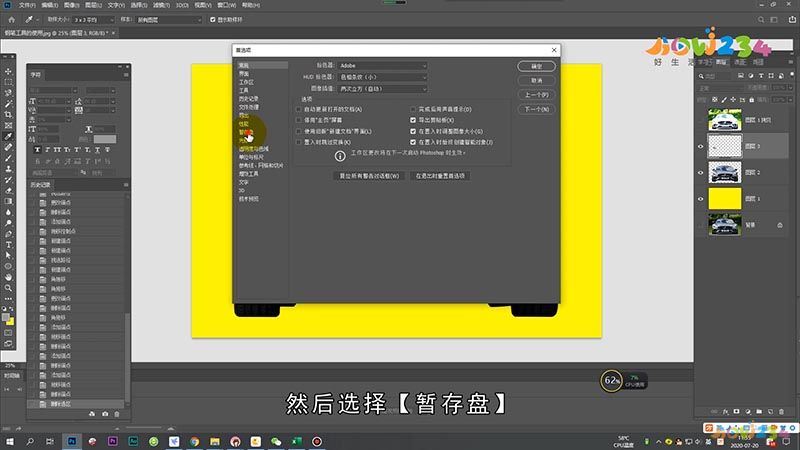Screen dimensions: 800x450
Task: Open the sample layers dropdown in options bar
Action: (x=169, y=19)
